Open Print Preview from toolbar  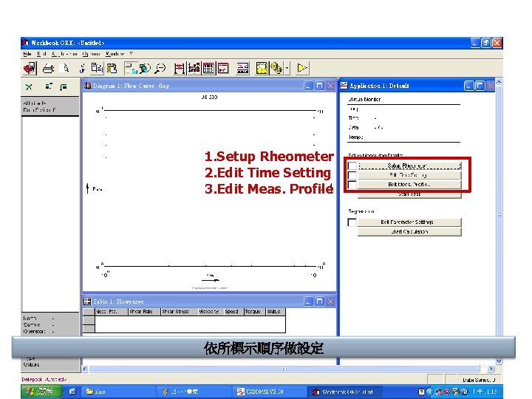tap(64, 68)
